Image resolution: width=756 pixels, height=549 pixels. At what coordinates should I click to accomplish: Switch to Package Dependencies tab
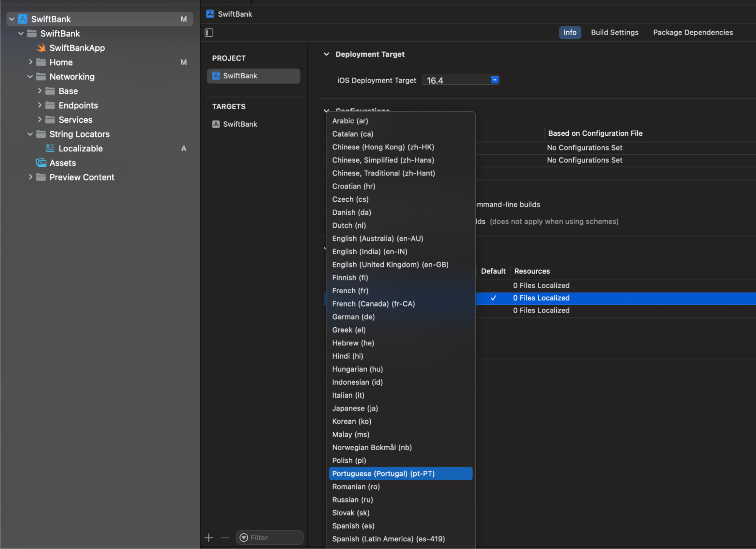click(693, 32)
